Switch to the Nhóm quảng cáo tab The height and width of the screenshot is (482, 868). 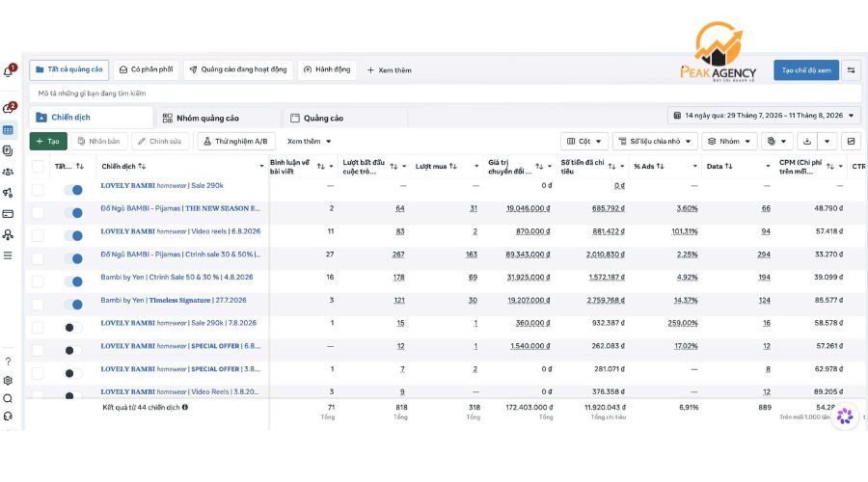coord(218,118)
